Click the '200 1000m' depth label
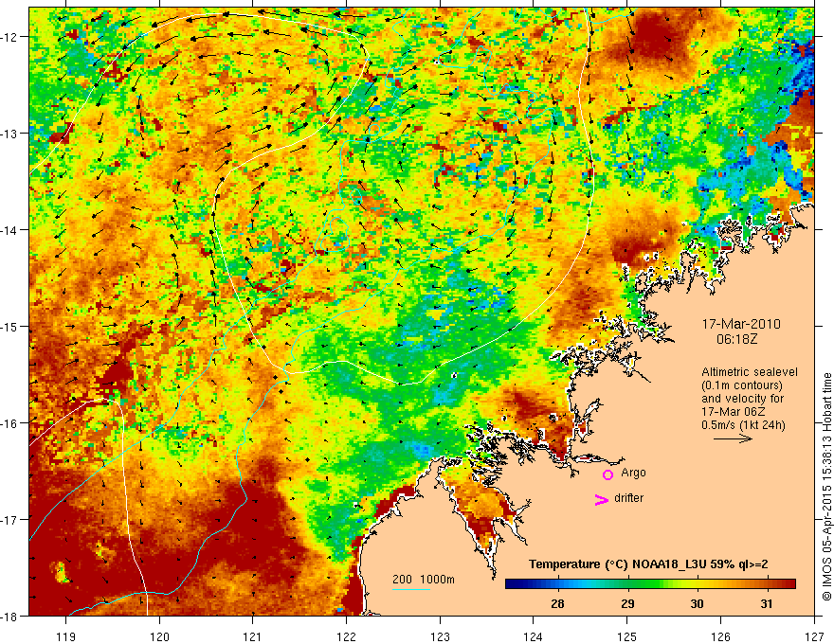 point(424,580)
